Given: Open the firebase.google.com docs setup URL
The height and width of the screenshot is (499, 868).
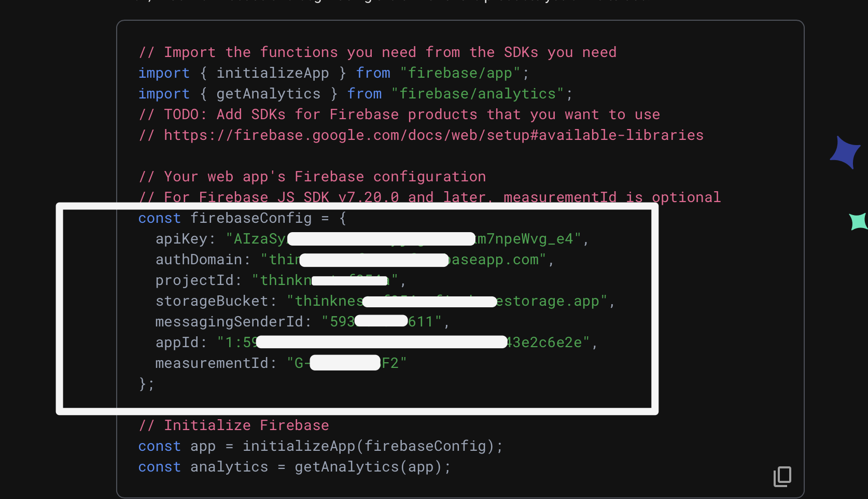Looking at the screenshot, I should pyautogui.click(x=433, y=135).
